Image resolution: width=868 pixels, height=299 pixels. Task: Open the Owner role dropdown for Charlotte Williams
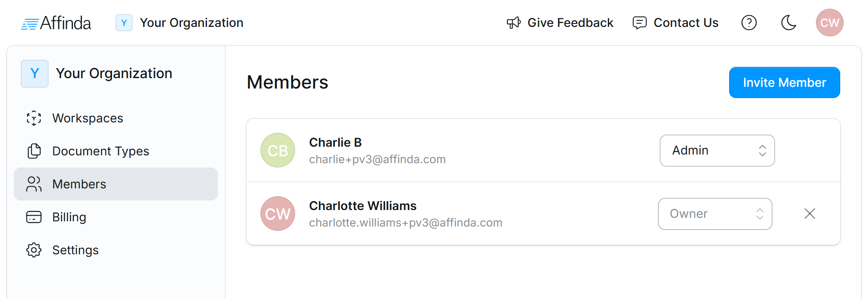[x=715, y=214]
